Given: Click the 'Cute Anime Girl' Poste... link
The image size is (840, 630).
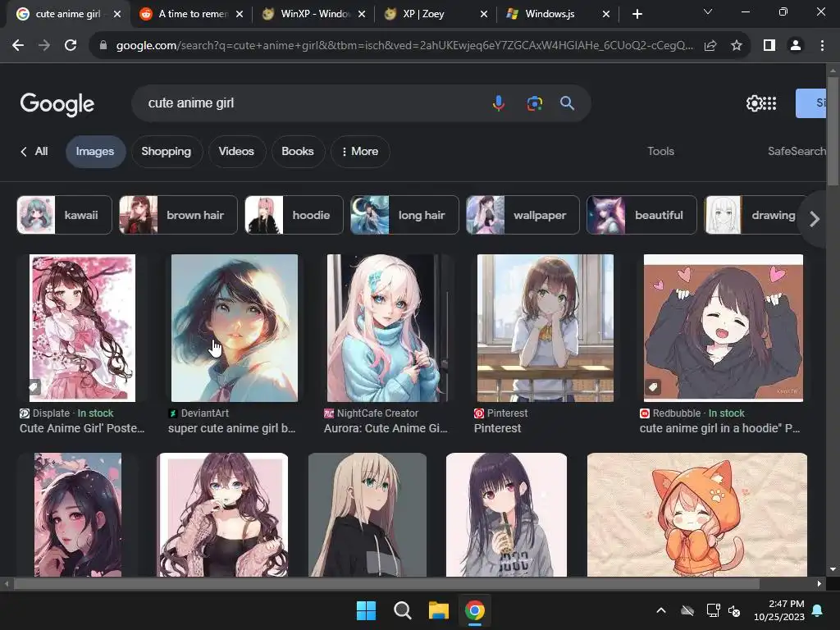Looking at the screenshot, I should [x=82, y=428].
